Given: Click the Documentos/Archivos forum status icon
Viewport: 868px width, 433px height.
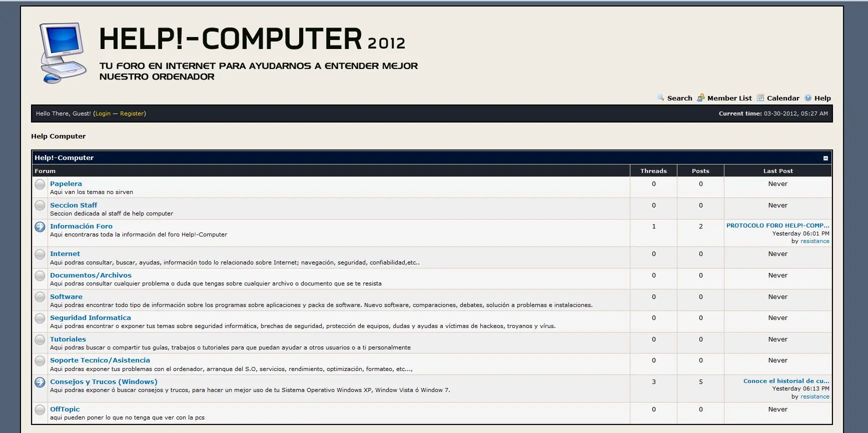Looking at the screenshot, I should pos(40,275).
